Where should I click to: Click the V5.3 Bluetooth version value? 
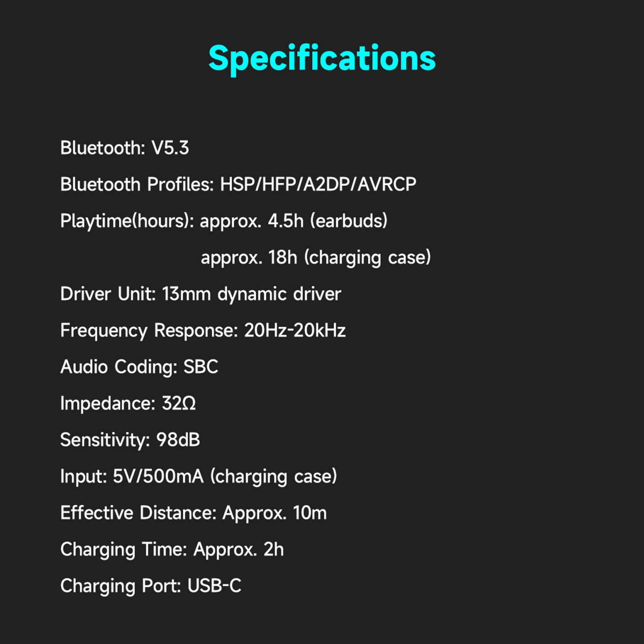[x=170, y=148]
